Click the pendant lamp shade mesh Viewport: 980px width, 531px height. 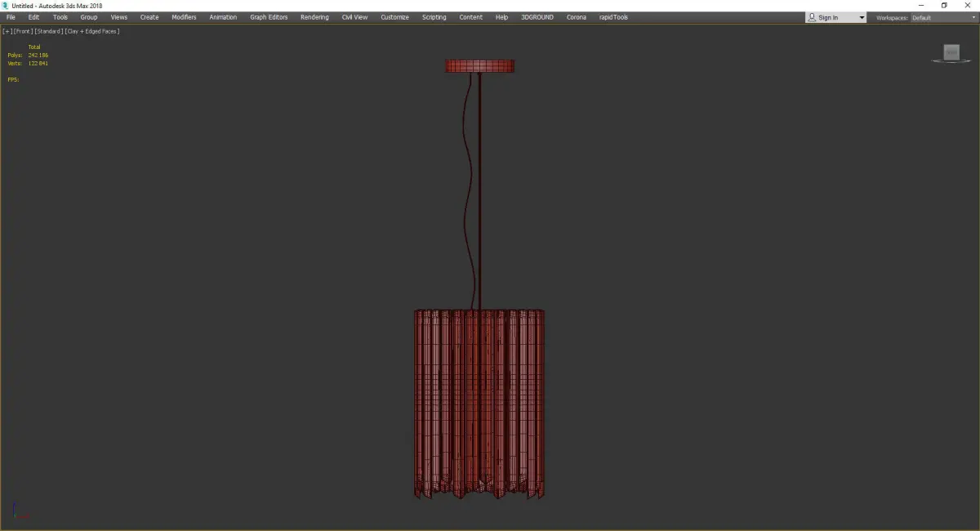[x=479, y=403]
